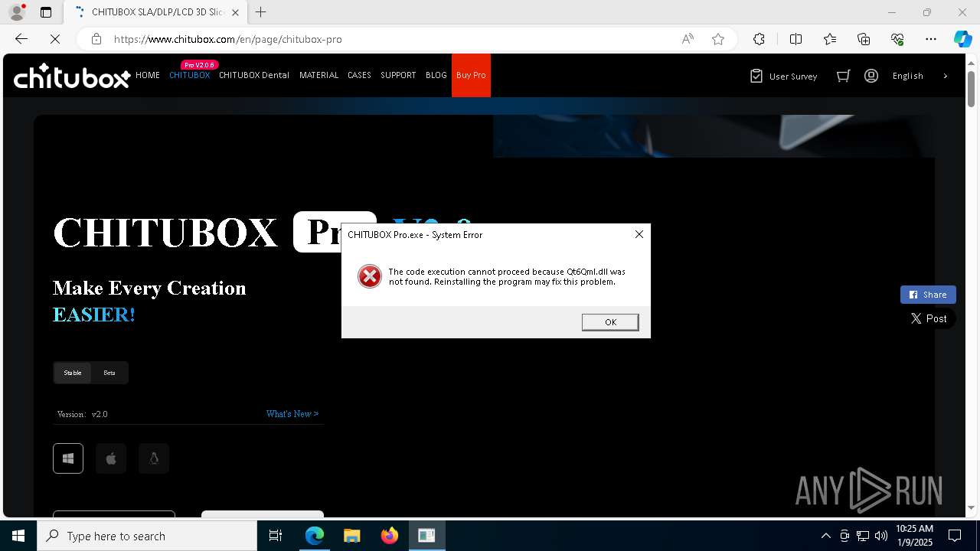Open the What's New link
The height and width of the screenshot is (551, 980).
pyautogui.click(x=292, y=414)
